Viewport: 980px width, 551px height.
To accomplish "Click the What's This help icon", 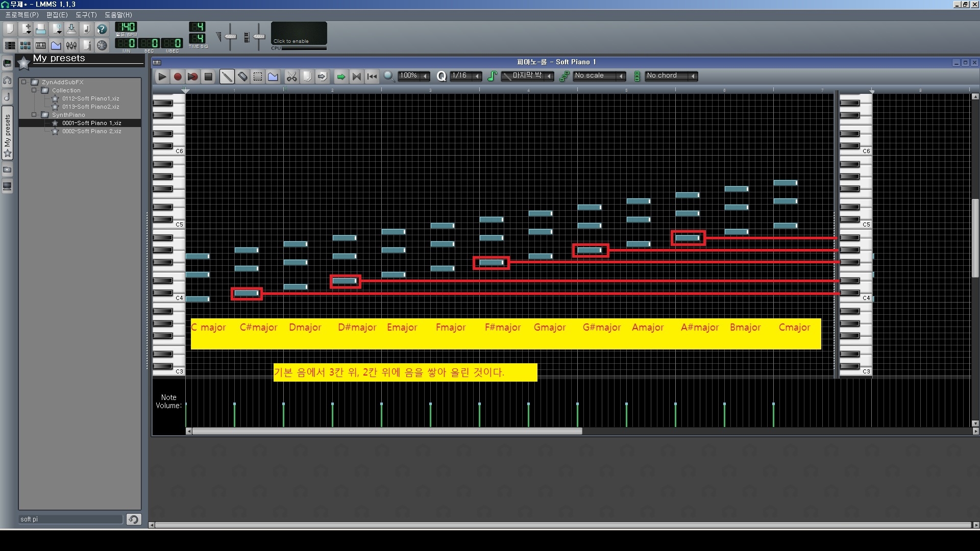I will [x=102, y=29].
